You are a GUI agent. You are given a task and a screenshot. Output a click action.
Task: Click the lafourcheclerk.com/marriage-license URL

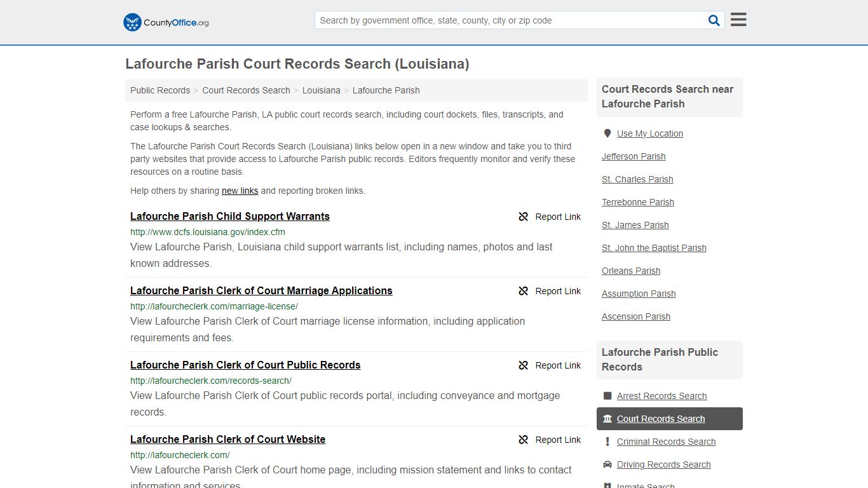click(214, 306)
